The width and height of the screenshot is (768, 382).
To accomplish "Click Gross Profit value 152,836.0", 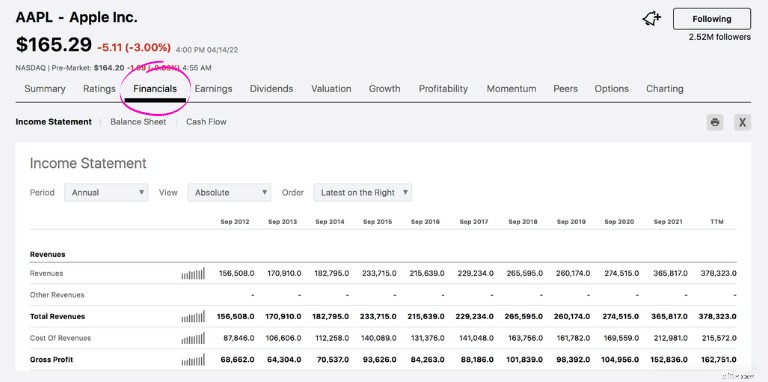I will (670, 360).
